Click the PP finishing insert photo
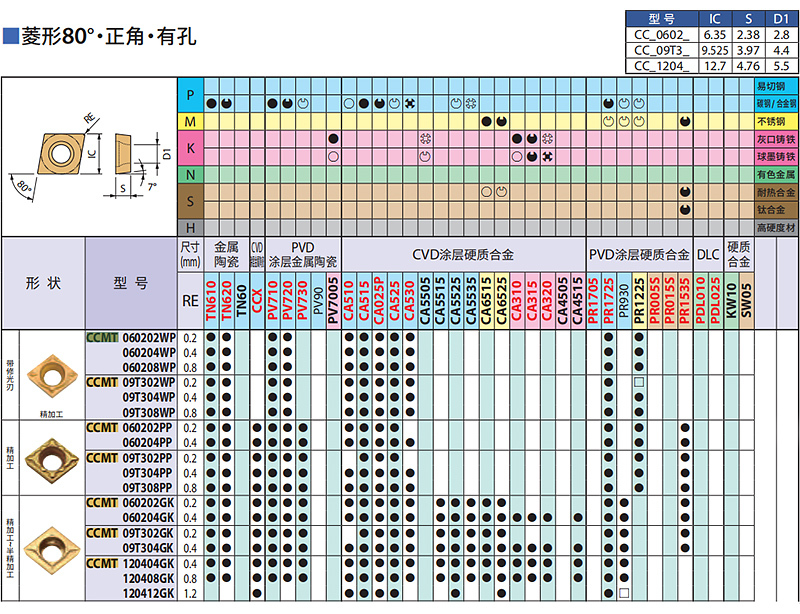 click(52, 460)
